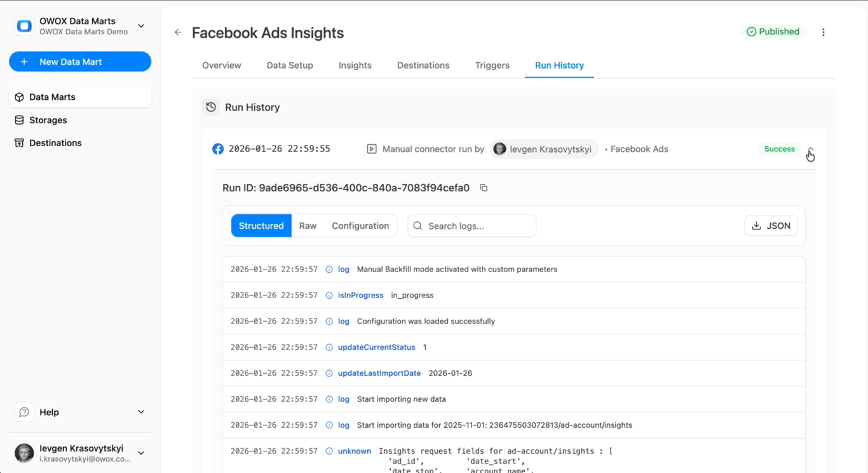Click the OWOX Data Marts logo icon

pos(24,26)
